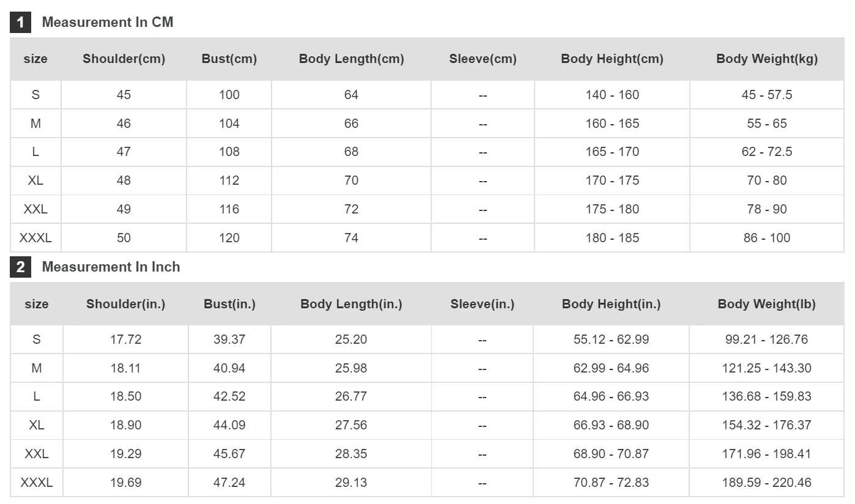Screen dimensions: 855x504
Task: Click the Body Weight(lb) column header
Action: pyautogui.click(x=766, y=304)
